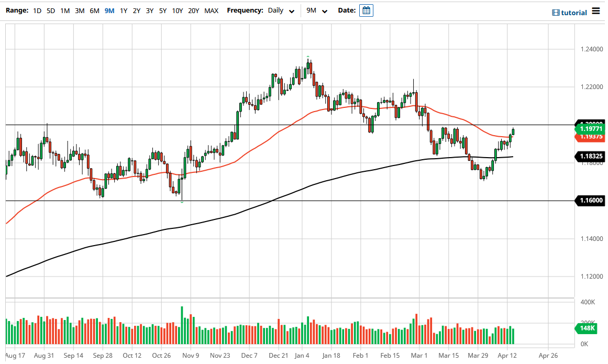Click the Nov 9 date axis label

click(191, 356)
